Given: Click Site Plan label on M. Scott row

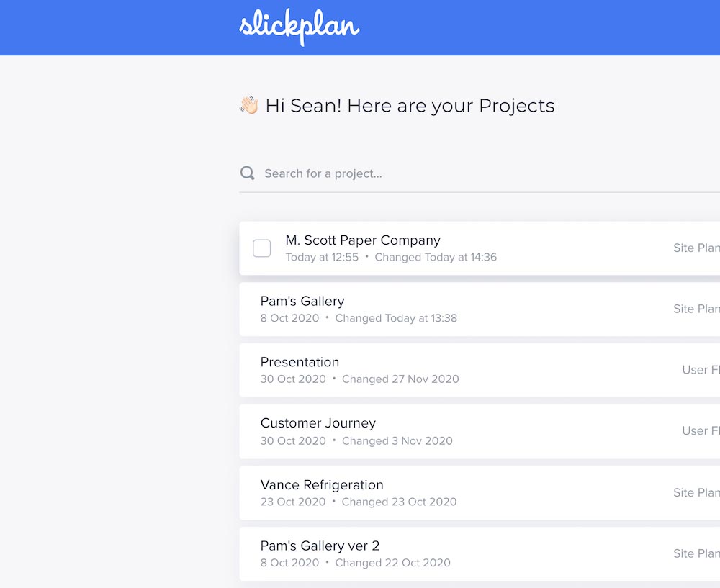Looking at the screenshot, I should pyautogui.click(x=696, y=248).
